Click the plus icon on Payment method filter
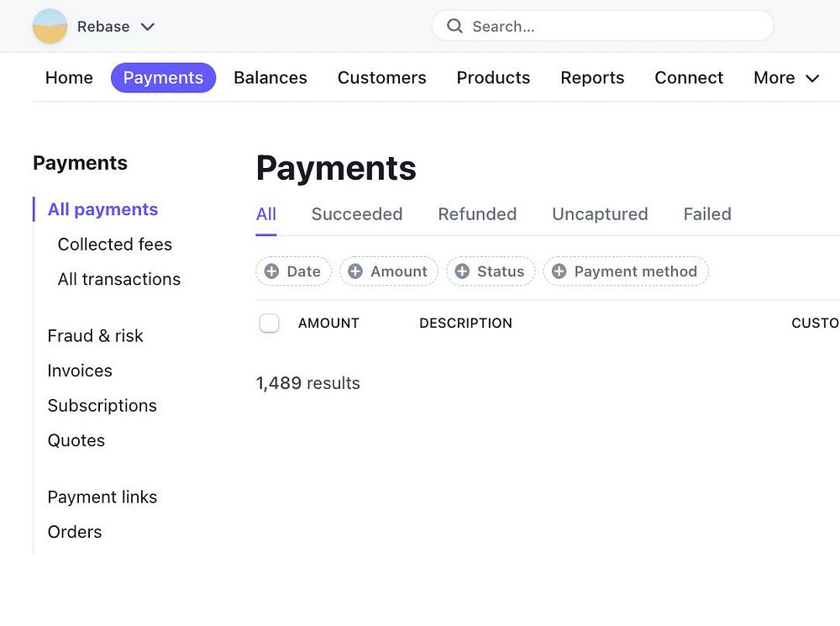The image size is (840, 626). pyautogui.click(x=559, y=271)
